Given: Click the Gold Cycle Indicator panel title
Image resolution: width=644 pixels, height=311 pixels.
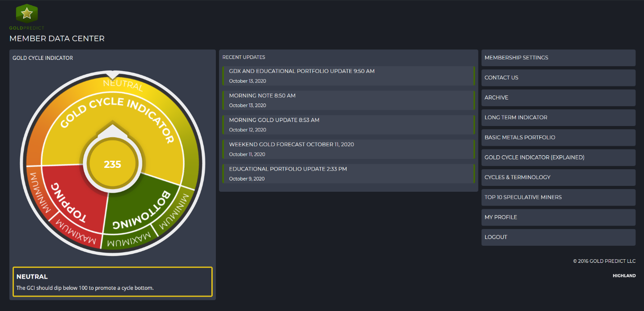Looking at the screenshot, I should coord(43,58).
